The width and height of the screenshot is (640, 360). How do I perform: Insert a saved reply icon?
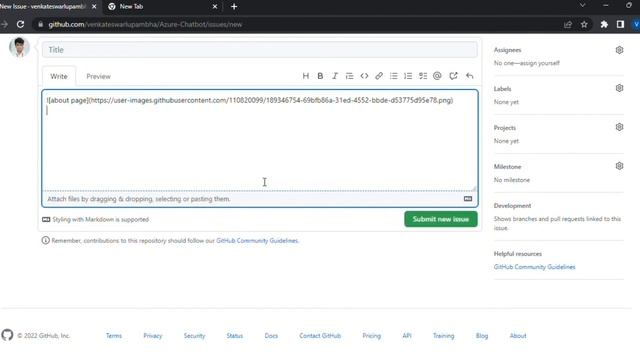[x=469, y=76]
